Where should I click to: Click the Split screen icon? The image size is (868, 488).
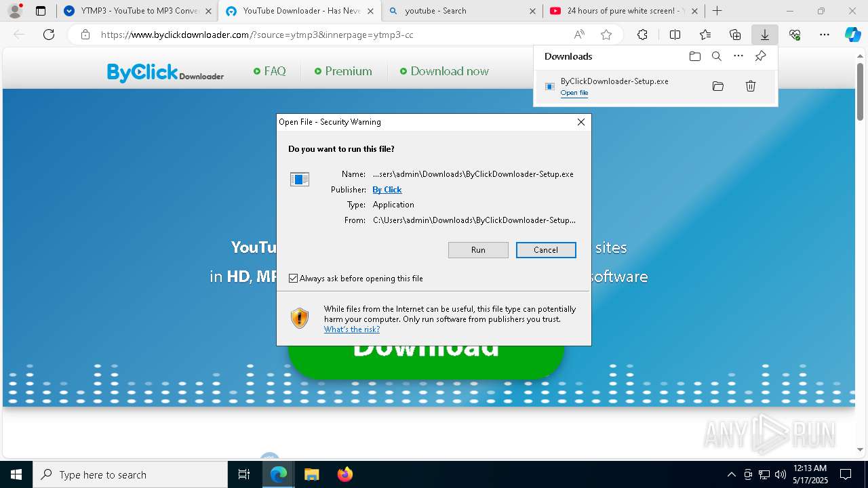coord(675,35)
